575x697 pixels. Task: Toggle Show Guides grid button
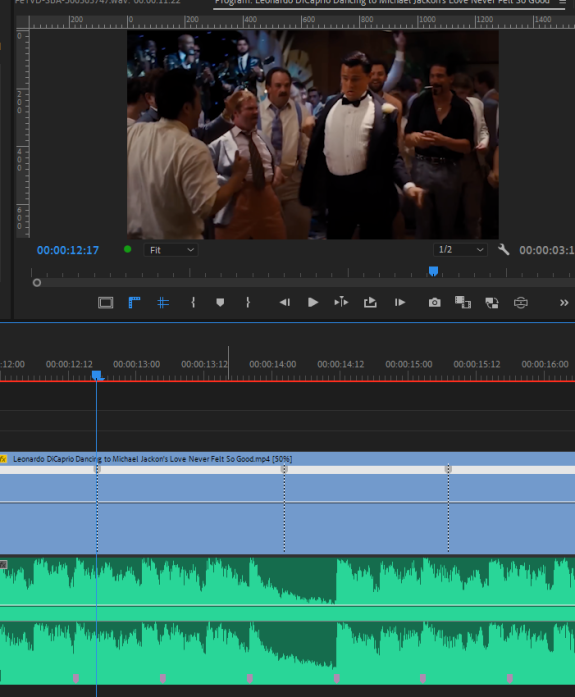(163, 303)
